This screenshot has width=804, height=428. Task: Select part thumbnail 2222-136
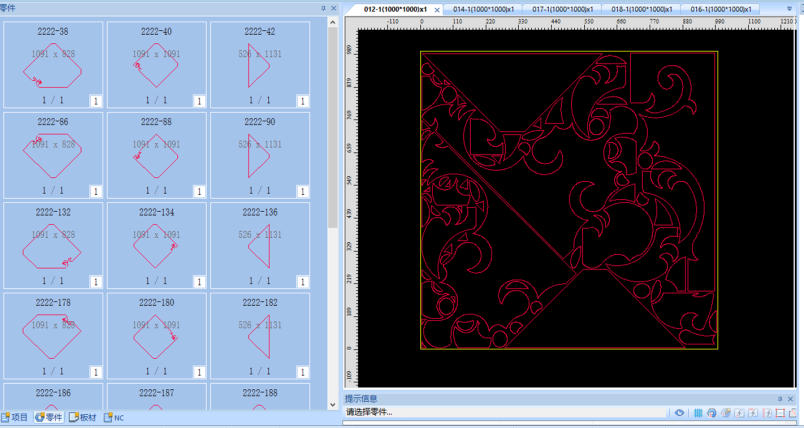pyautogui.click(x=260, y=245)
